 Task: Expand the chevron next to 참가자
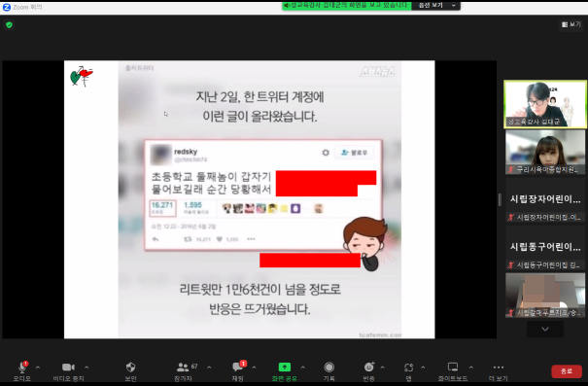tap(209, 368)
